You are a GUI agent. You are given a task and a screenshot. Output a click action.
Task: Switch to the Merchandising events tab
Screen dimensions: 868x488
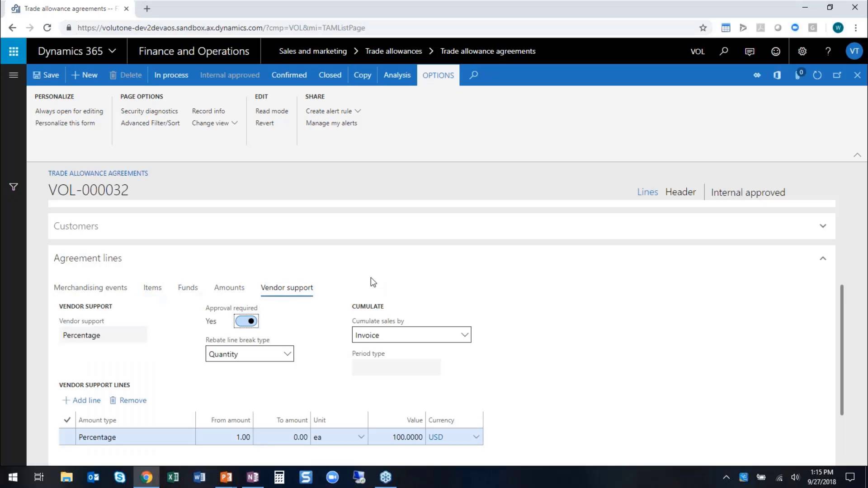(90, 287)
